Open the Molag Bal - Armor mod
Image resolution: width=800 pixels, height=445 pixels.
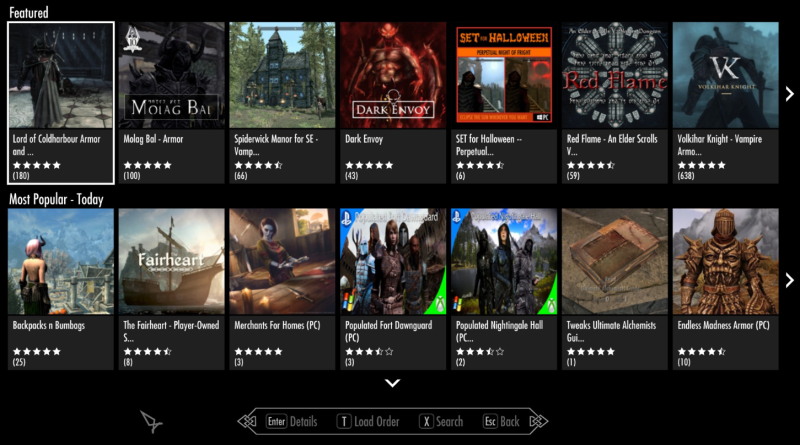click(x=171, y=103)
